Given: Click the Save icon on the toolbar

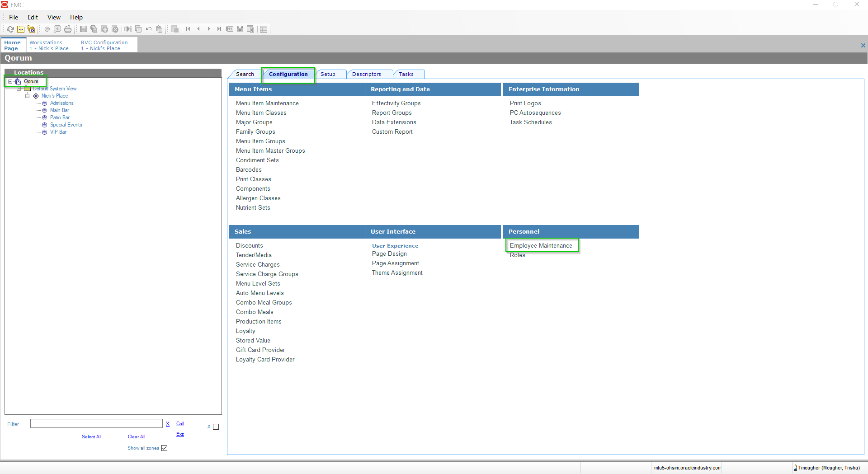Looking at the screenshot, I should (84, 29).
